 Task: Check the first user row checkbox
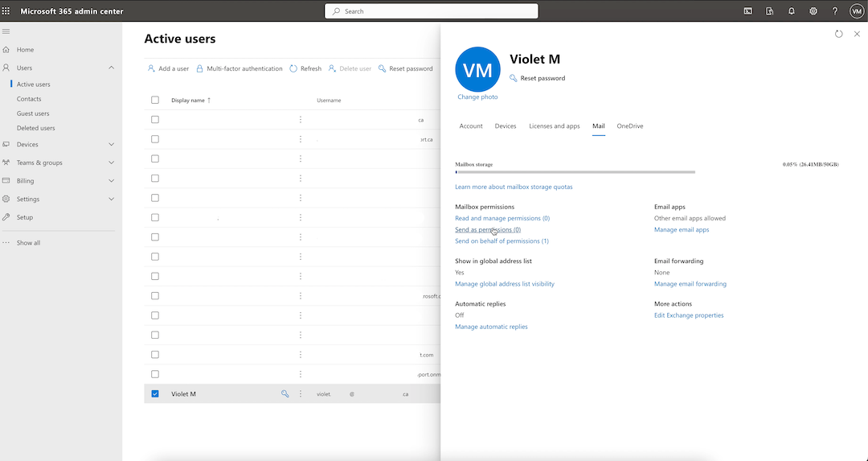155,120
